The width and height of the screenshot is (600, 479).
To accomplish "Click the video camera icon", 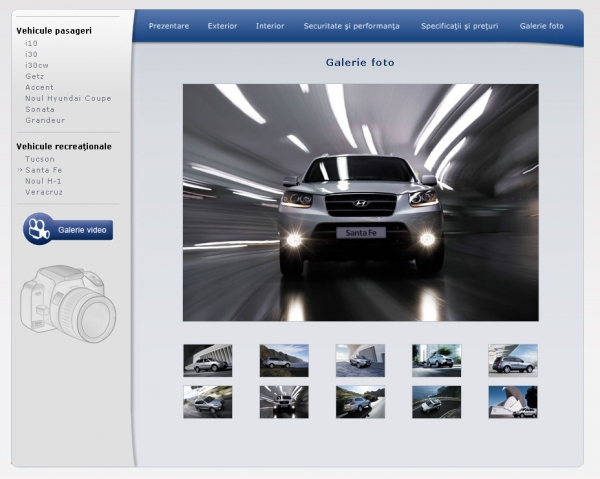I will [x=39, y=229].
